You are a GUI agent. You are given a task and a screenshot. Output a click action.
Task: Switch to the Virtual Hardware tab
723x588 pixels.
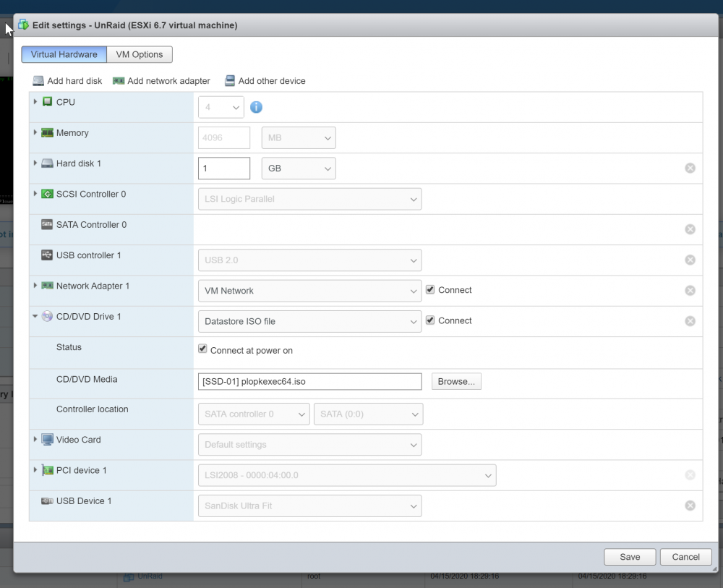(x=64, y=54)
